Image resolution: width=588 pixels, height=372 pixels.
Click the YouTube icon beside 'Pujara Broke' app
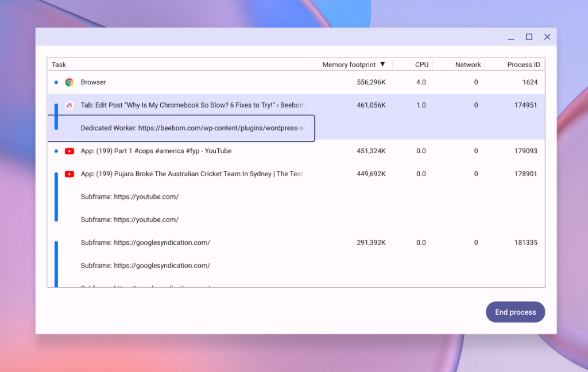pyautogui.click(x=69, y=174)
